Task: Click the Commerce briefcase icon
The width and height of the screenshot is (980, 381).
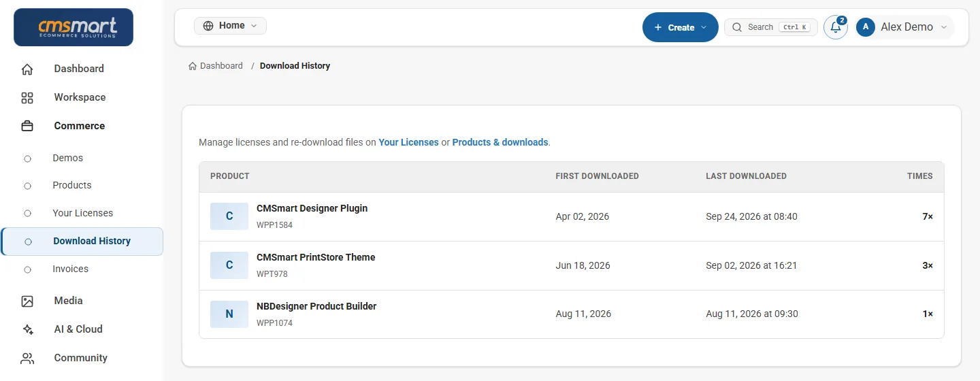Action: [x=27, y=126]
